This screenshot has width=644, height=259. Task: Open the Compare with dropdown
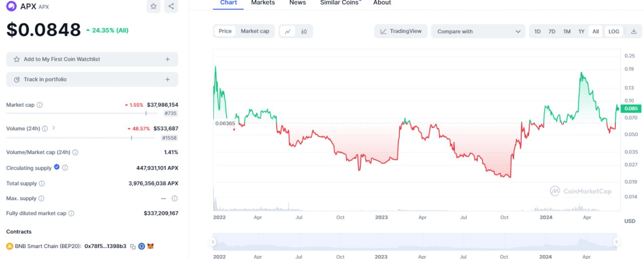click(478, 31)
